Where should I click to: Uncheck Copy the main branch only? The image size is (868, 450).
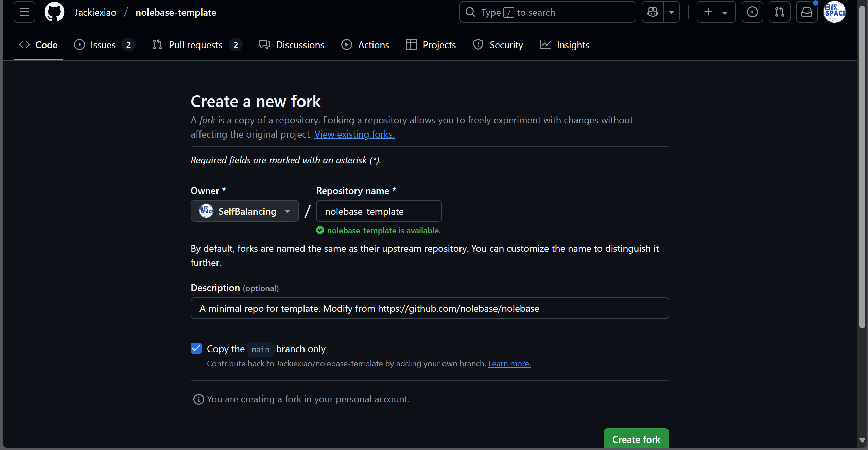pos(196,348)
